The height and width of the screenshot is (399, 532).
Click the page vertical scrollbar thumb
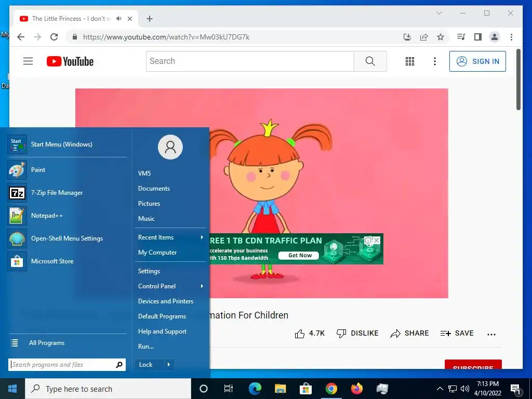point(518,79)
